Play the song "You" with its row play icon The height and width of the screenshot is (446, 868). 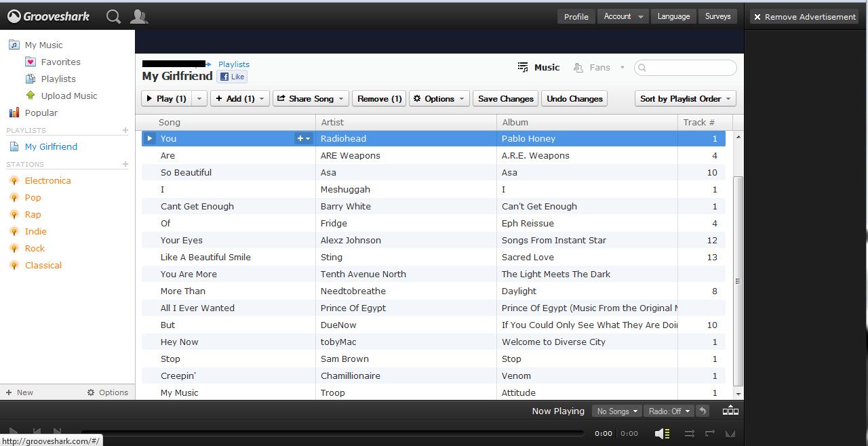coord(151,138)
